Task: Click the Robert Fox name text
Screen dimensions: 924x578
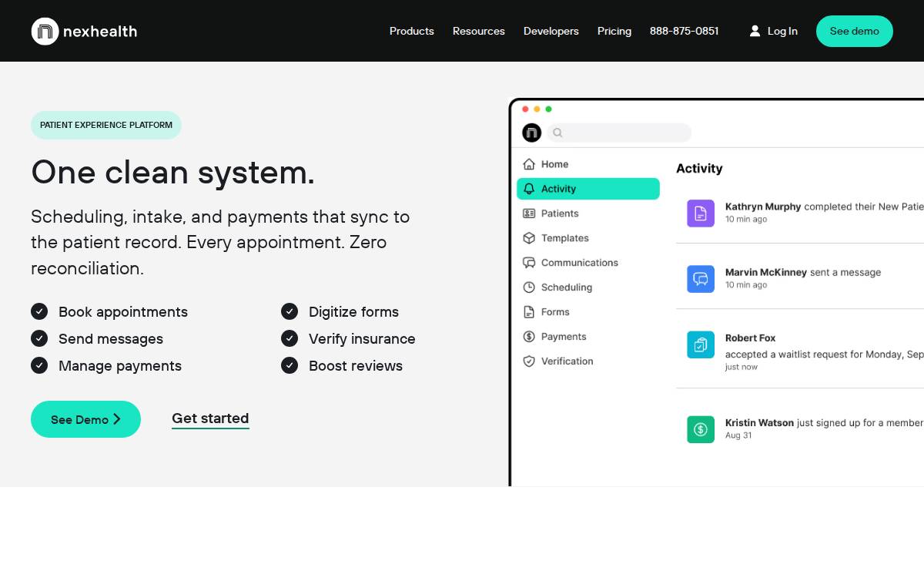Action: click(750, 338)
